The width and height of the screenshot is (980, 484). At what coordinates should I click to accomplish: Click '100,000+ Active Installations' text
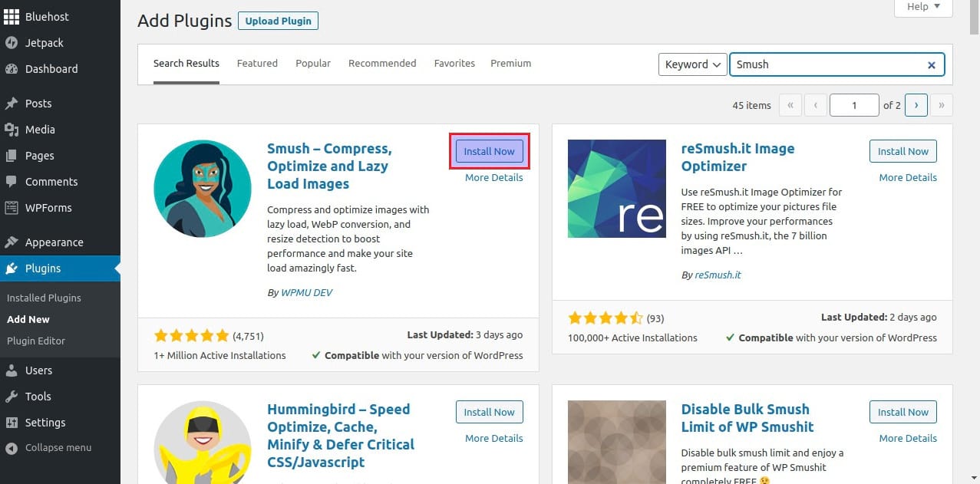pos(632,337)
